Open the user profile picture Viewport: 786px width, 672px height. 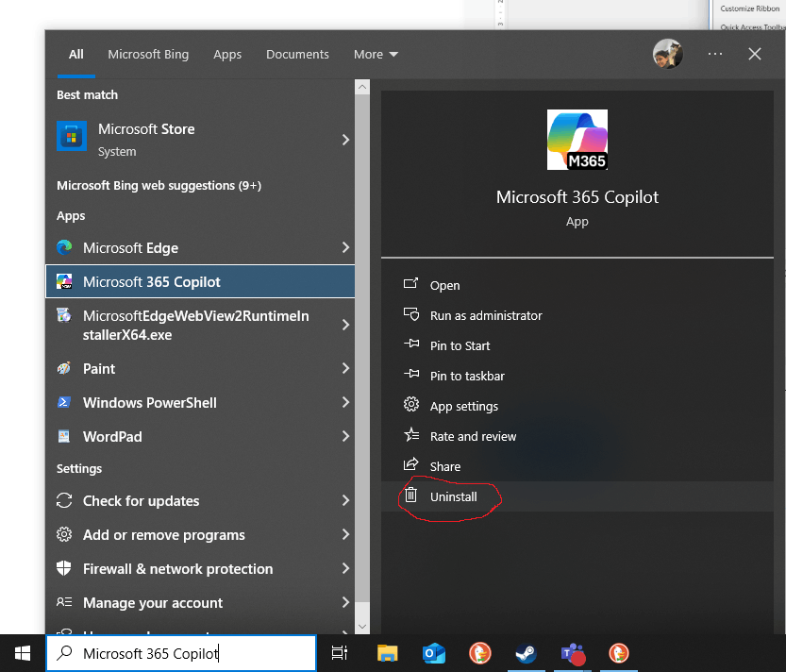point(668,54)
